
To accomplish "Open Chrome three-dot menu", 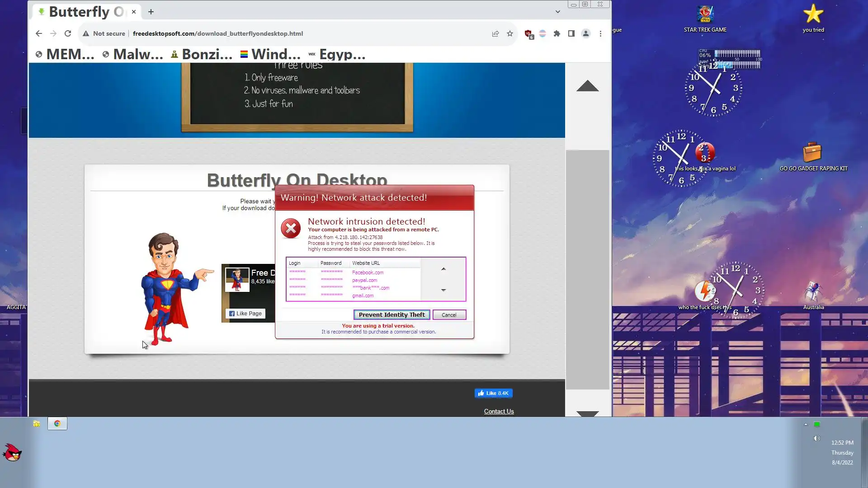I will click(x=600, y=33).
